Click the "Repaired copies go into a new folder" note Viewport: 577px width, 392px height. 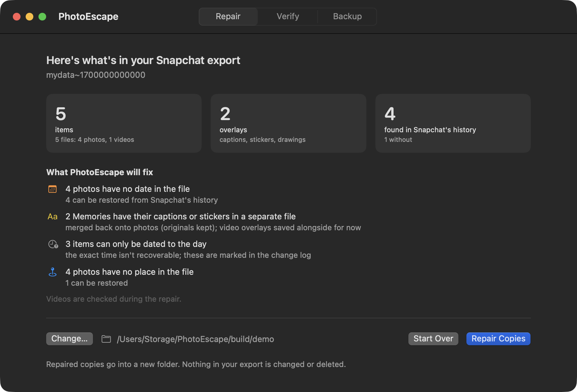[x=196, y=364]
